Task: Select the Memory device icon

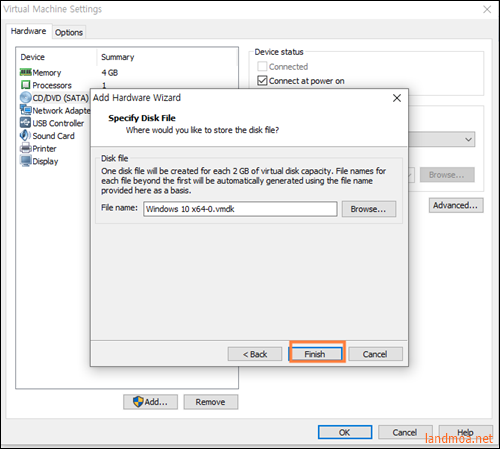Action: click(26, 72)
